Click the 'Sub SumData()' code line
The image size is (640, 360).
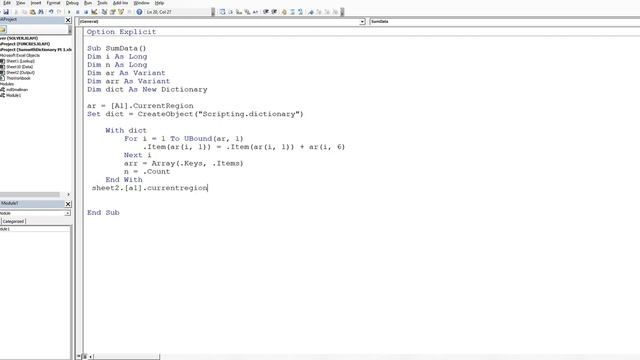[116, 48]
